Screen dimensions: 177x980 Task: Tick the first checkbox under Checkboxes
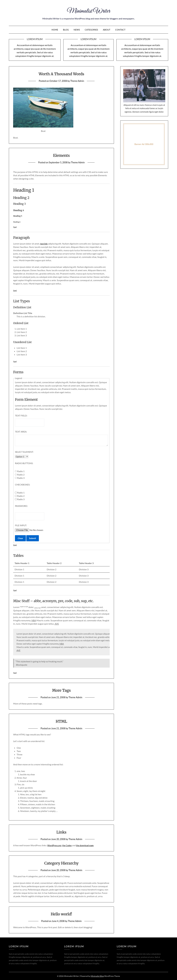tap(16, 493)
